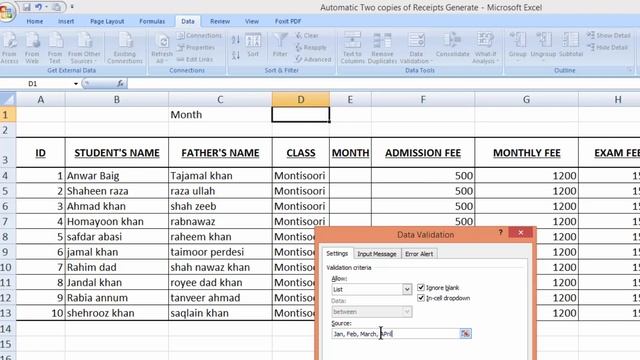Click cell containing Anwar Baig

click(x=117, y=176)
